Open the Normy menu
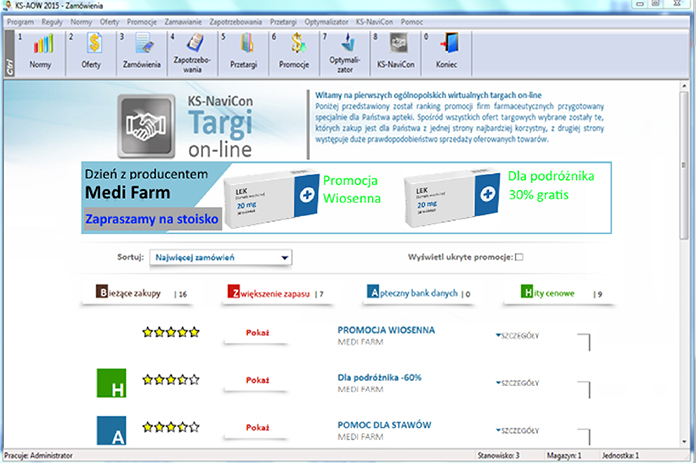This screenshot has width=697, height=463. click(x=81, y=22)
